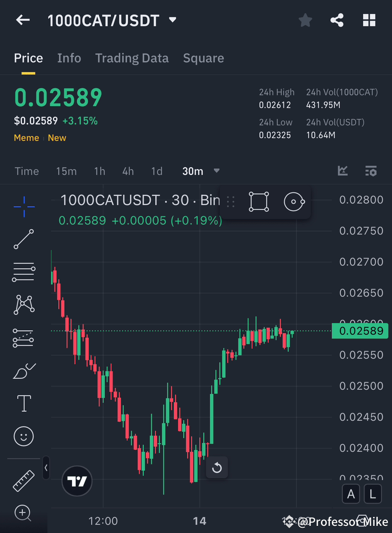The image size is (392, 533).
Task: Select the text annotation tool
Action: (x=24, y=403)
